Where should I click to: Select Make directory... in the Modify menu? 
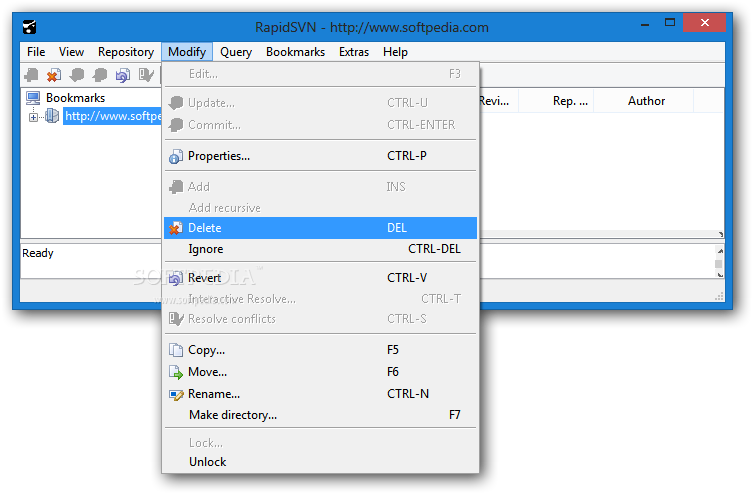pos(320,415)
